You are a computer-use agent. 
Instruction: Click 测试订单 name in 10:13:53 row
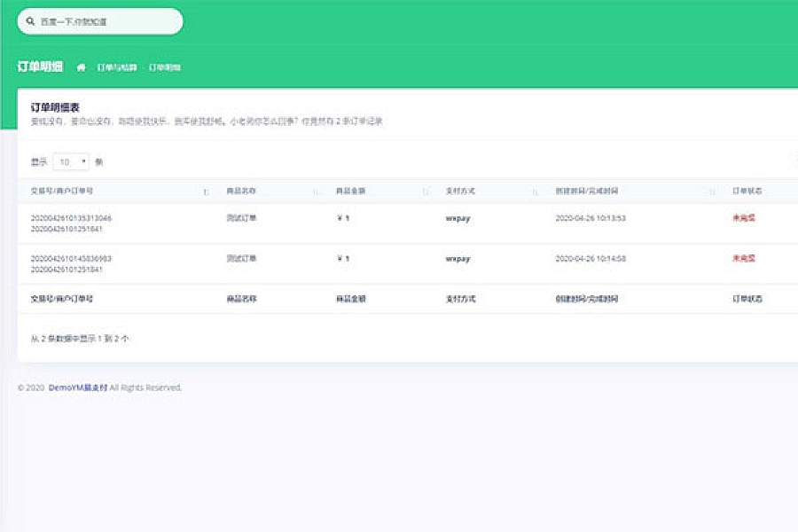[241, 218]
